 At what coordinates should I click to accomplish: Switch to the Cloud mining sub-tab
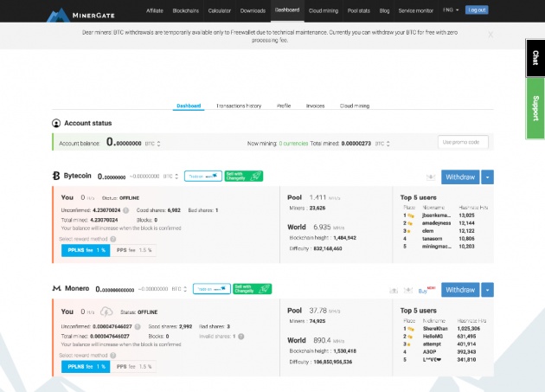tap(355, 106)
